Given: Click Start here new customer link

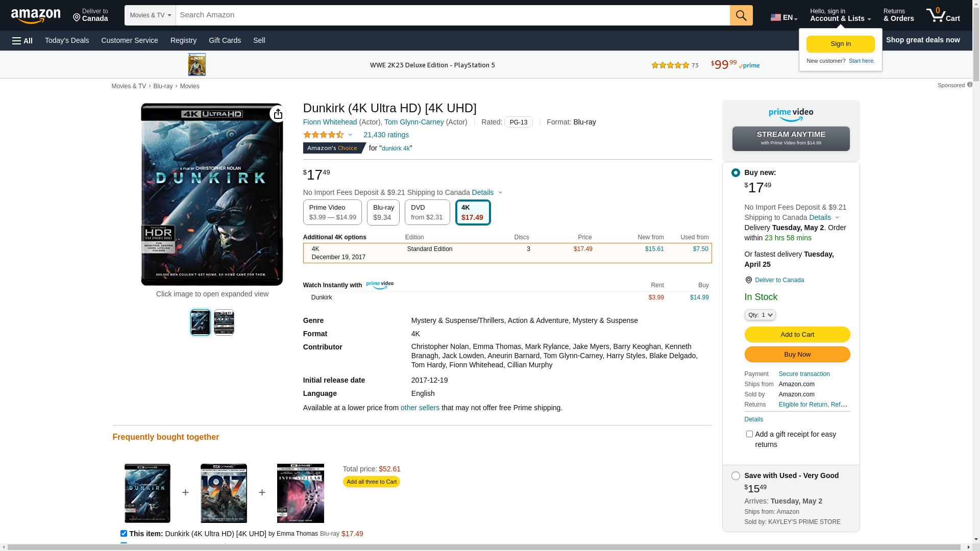Looking at the screenshot, I should [x=862, y=61].
